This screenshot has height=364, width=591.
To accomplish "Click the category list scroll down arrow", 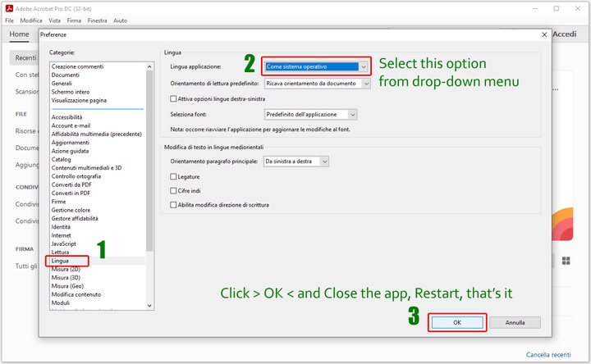I will [149, 306].
